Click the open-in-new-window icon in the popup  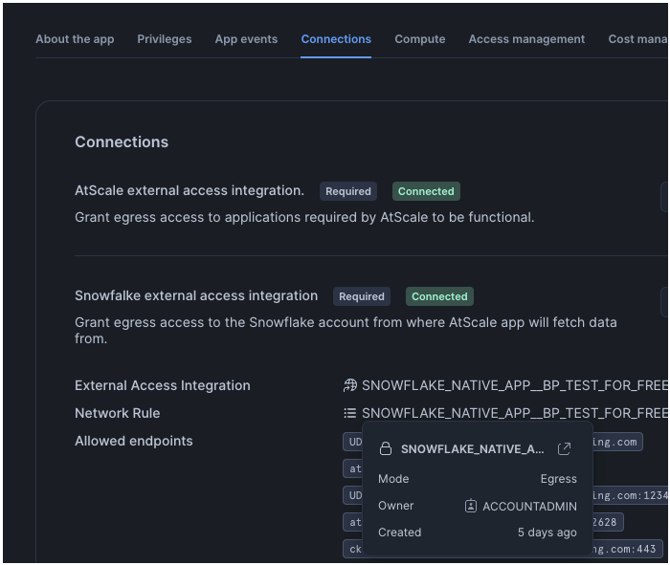564,449
